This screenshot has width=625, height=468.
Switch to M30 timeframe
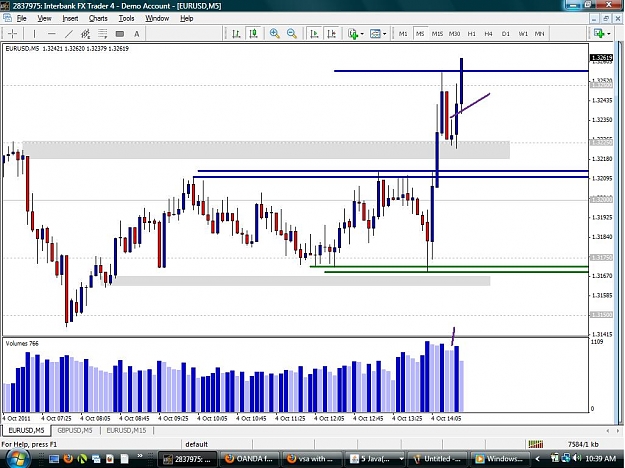454,34
